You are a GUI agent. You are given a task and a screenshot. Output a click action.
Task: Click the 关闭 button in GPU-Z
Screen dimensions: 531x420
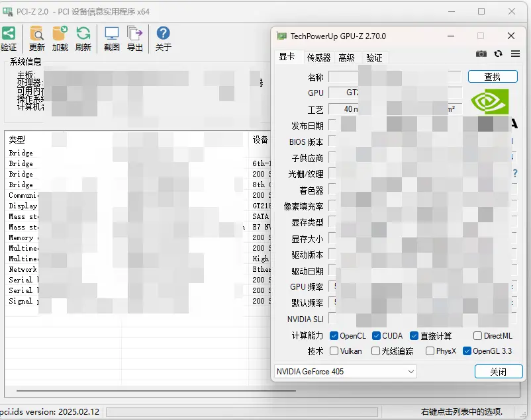(x=499, y=372)
